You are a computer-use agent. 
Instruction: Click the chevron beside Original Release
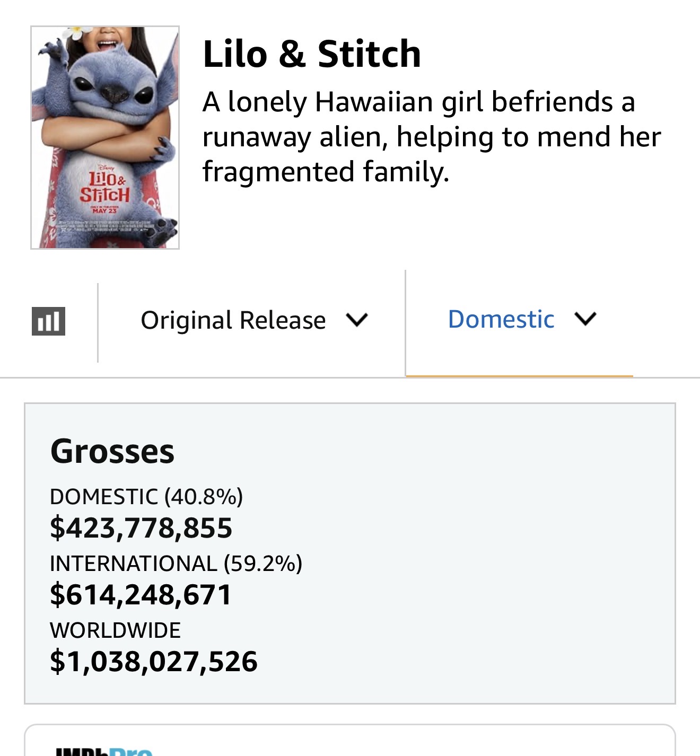pyautogui.click(x=356, y=320)
